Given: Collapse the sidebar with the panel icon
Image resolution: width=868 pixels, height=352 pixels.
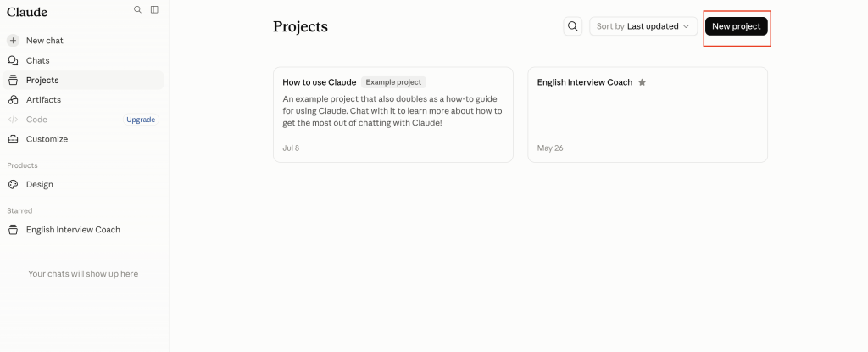Looking at the screenshot, I should pos(154,9).
